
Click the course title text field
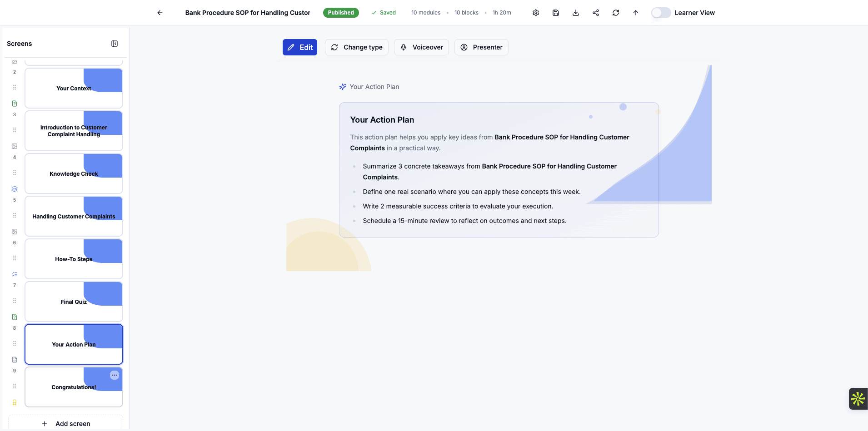(x=248, y=13)
